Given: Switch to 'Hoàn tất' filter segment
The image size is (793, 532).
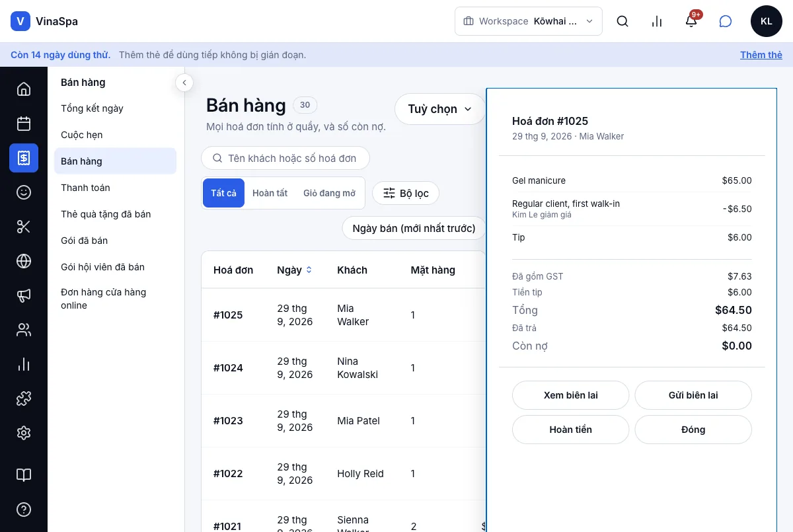Looking at the screenshot, I should tap(270, 193).
